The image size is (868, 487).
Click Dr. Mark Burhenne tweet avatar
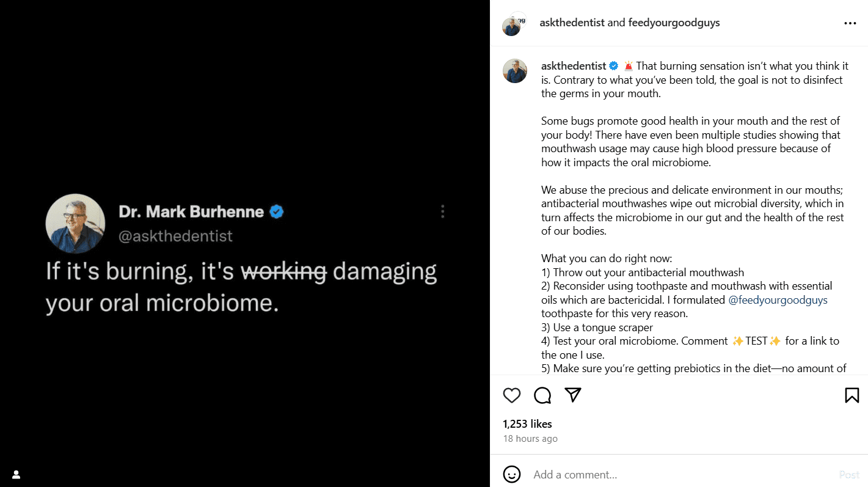76,224
